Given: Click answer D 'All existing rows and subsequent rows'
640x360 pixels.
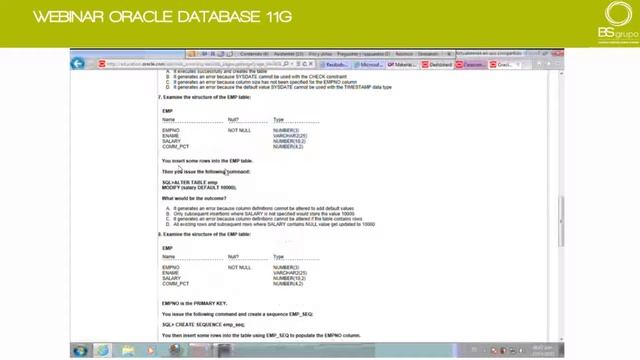Looking at the screenshot, I should click(270, 224).
